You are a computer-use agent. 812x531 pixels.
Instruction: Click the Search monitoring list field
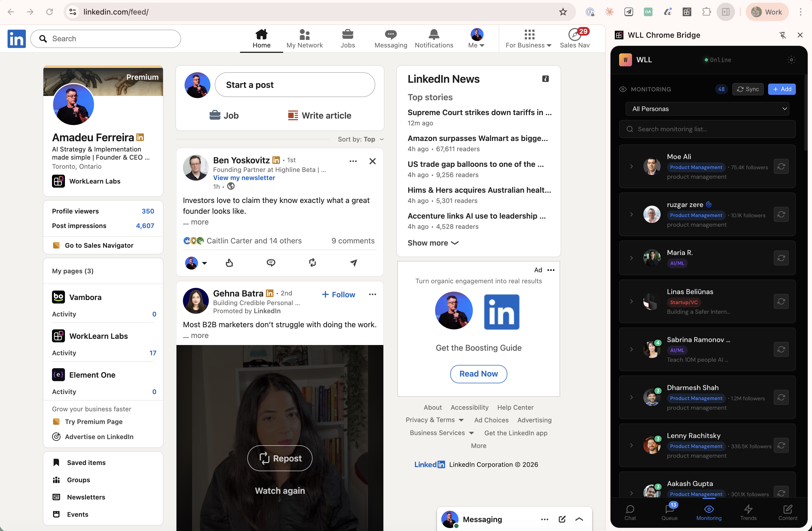click(x=707, y=129)
